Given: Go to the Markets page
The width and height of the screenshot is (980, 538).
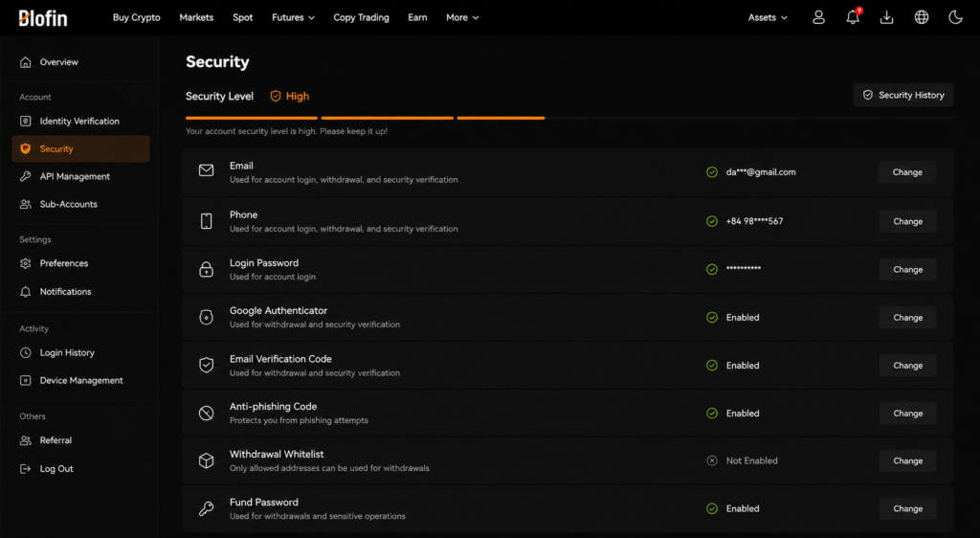Looking at the screenshot, I should point(196,17).
